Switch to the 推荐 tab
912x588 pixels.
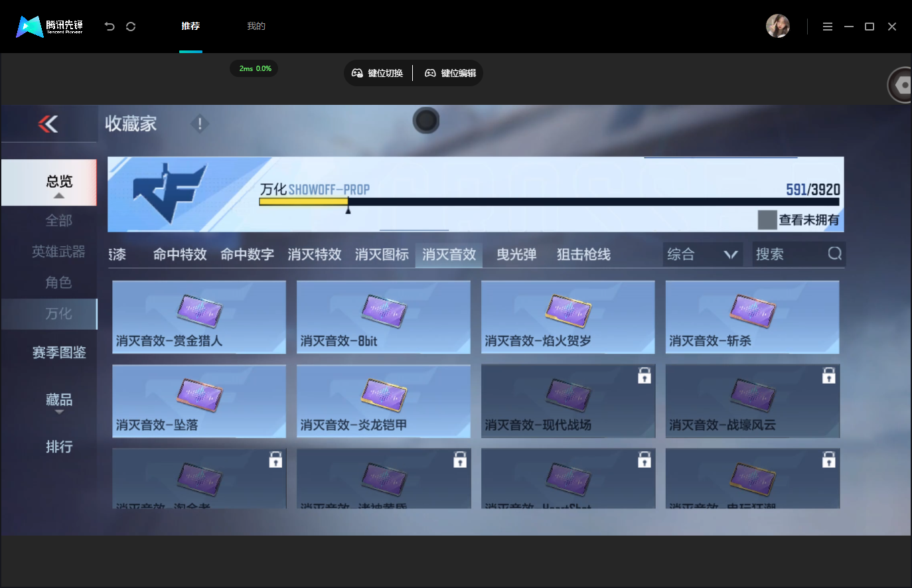pyautogui.click(x=190, y=27)
